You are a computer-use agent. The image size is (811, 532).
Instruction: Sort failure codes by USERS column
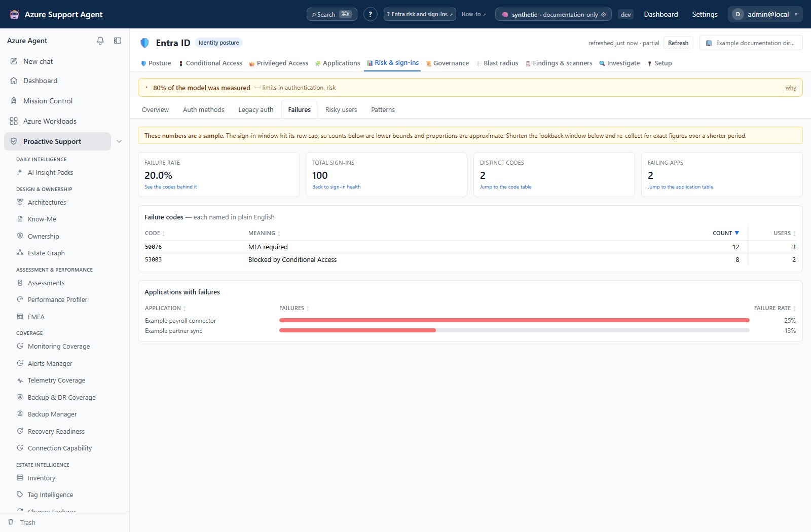[x=785, y=233]
